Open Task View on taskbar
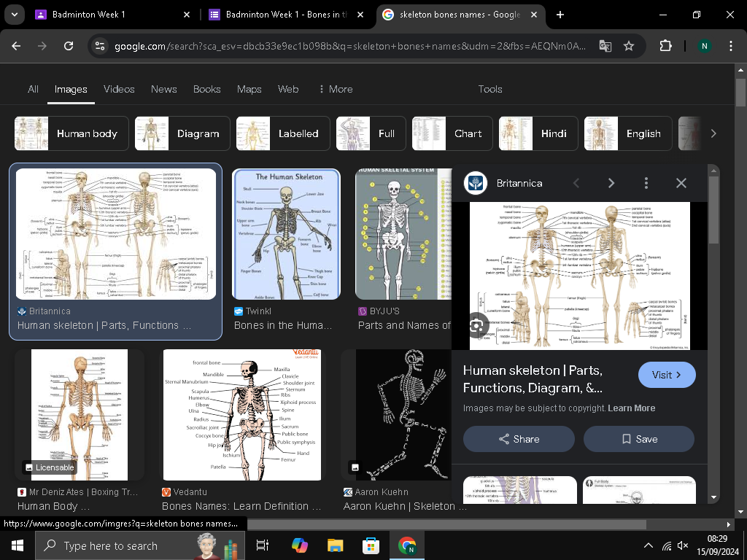The image size is (747, 560). point(262,545)
